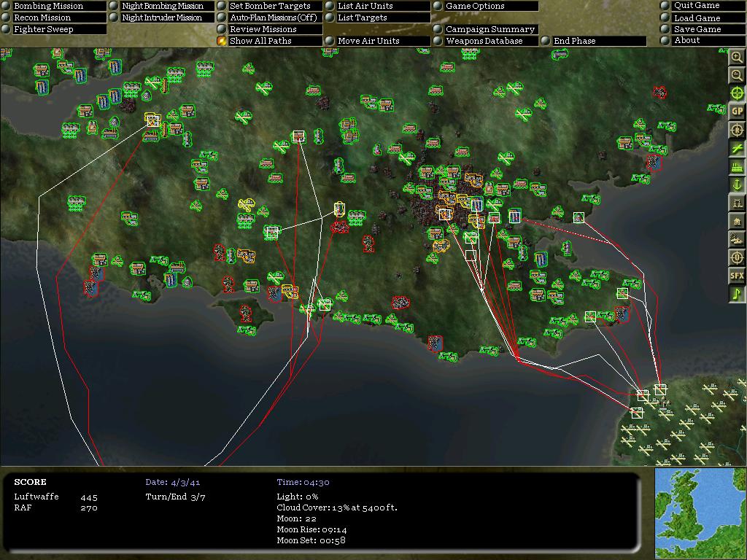Screen dimensions: 747x560
Task: Click the GP sidebar button
Action: (x=737, y=112)
